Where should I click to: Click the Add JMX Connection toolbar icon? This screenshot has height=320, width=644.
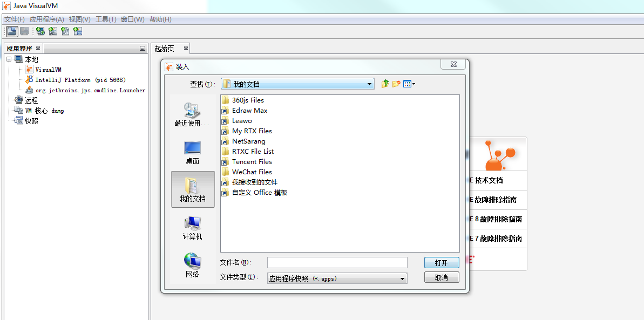click(53, 31)
